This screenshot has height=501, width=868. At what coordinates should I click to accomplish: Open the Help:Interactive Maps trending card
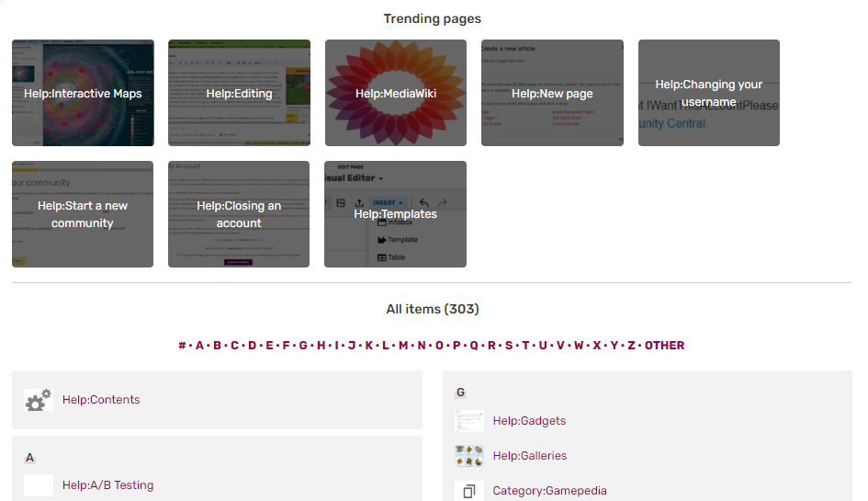pos(83,93)
